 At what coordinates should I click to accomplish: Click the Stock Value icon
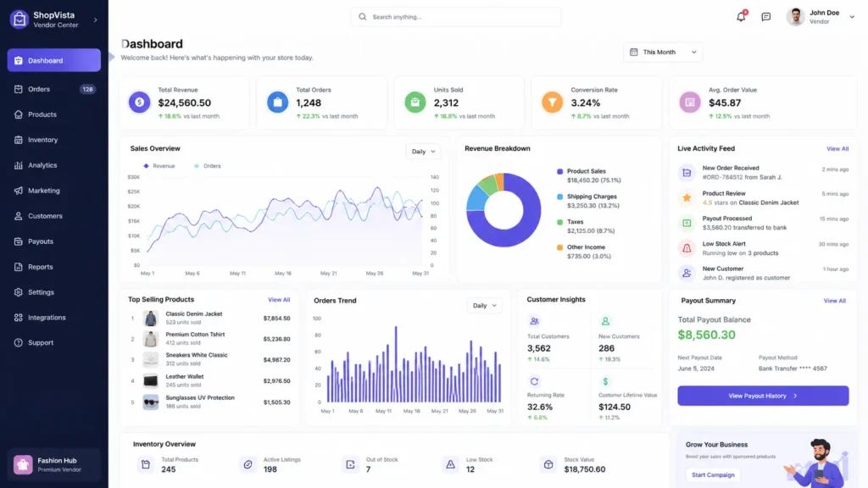tap(548, 465)
